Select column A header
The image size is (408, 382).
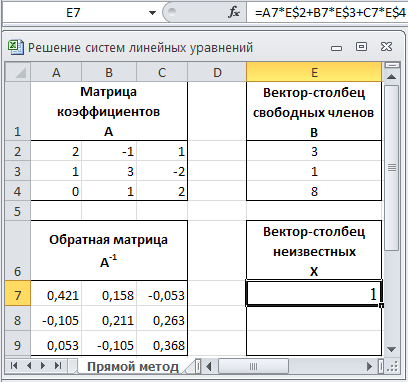point(56,72)
